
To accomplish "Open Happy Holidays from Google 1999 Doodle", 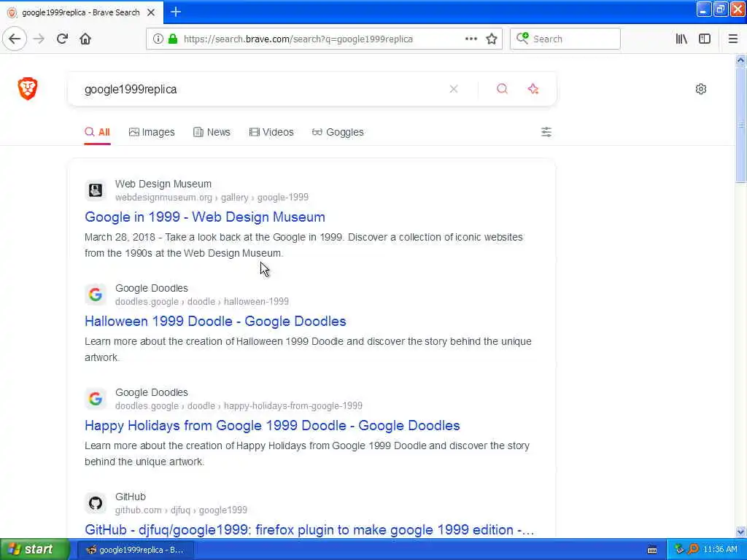I will click(x=272, y=426).
